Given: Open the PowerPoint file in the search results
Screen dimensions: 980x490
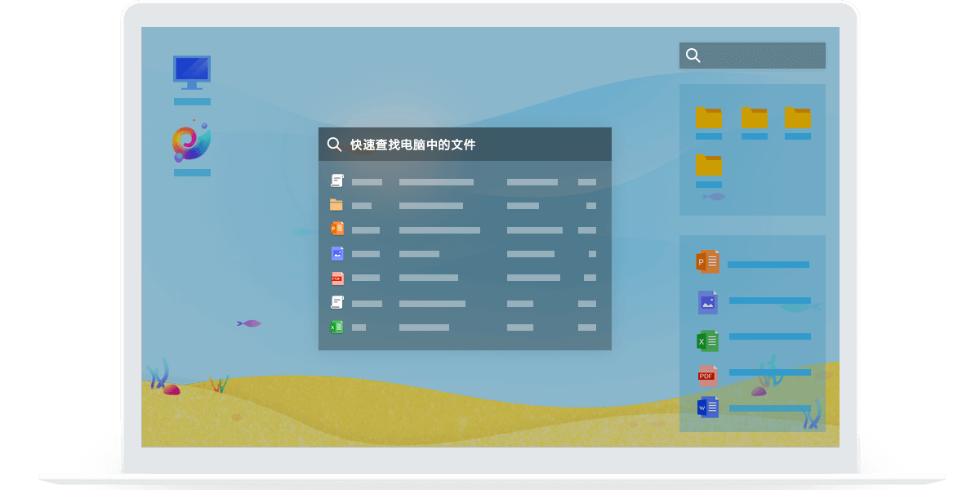Looking at the screenshot, I should tap(337, 229).
